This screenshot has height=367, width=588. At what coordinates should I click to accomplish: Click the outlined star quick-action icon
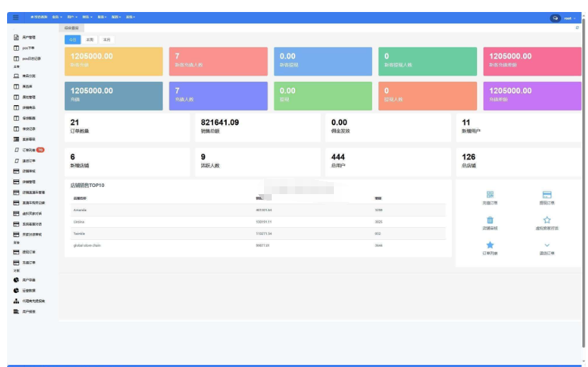[x=546, y=220]
